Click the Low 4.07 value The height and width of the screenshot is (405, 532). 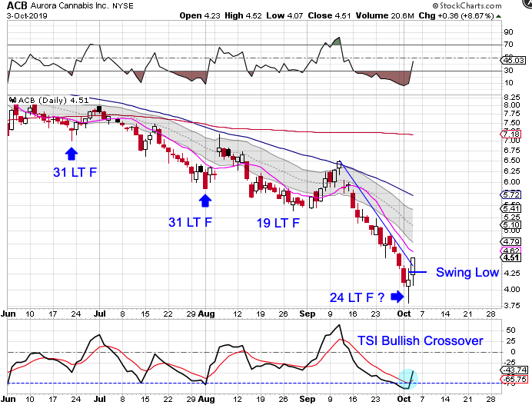point(284,15)
